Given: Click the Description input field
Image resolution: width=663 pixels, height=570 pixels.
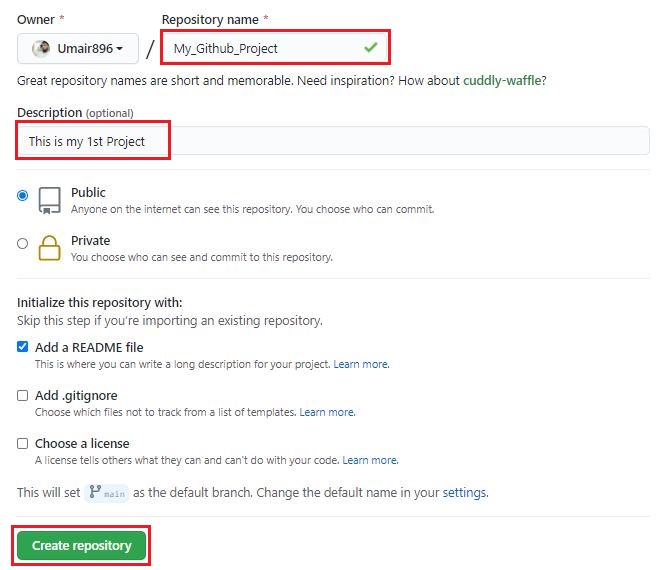Looking at the screenshot, I should tap(330, 141).
